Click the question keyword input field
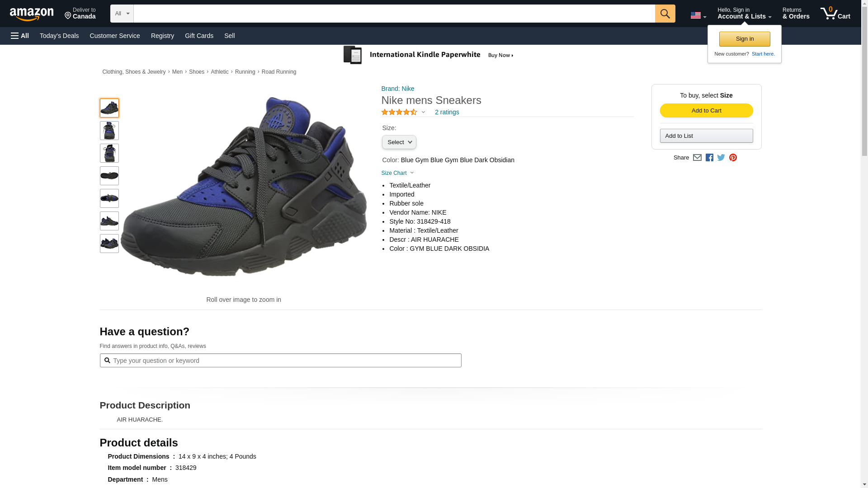 tap(285, 361)
